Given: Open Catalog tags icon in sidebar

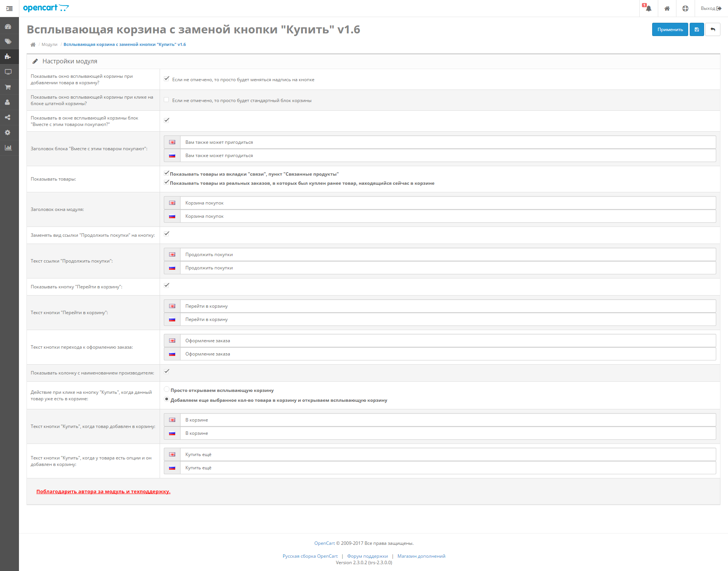Looking at the screenshot, I should [8, 42].
